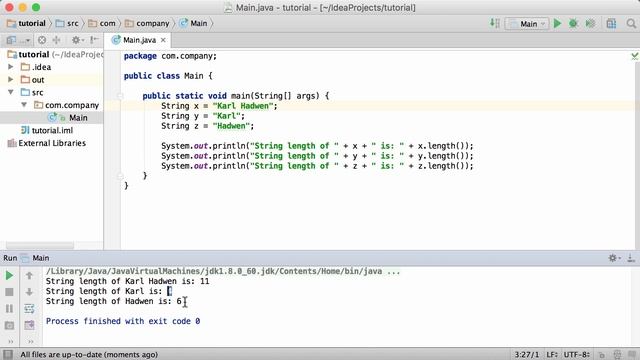Stop the process in Run panel
The image size is (640, 360).
pyautogui.click(x=9, y=292)
